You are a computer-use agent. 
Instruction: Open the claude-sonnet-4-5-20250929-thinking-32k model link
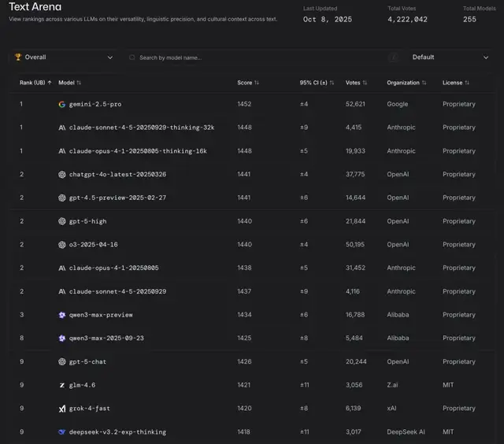pos(142,128)
